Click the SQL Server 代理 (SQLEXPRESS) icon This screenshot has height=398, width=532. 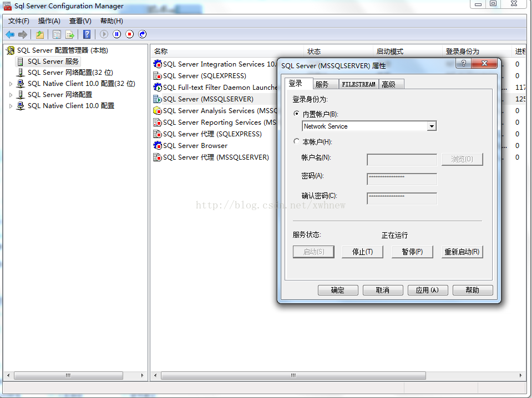click(x=158, y=134)
